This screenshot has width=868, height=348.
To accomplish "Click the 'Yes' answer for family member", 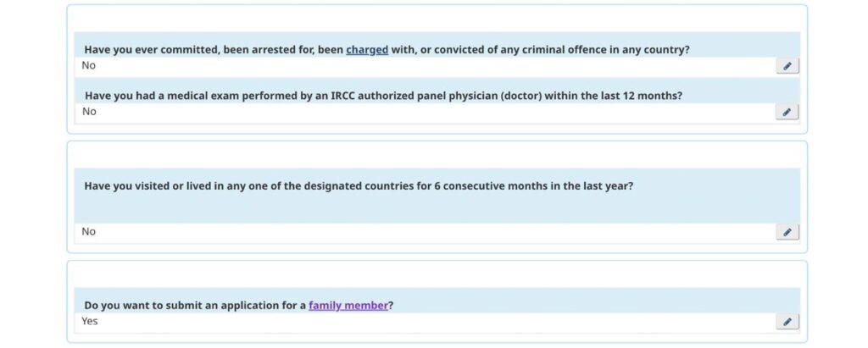I will pyautogui.click(x=90, y=321).
